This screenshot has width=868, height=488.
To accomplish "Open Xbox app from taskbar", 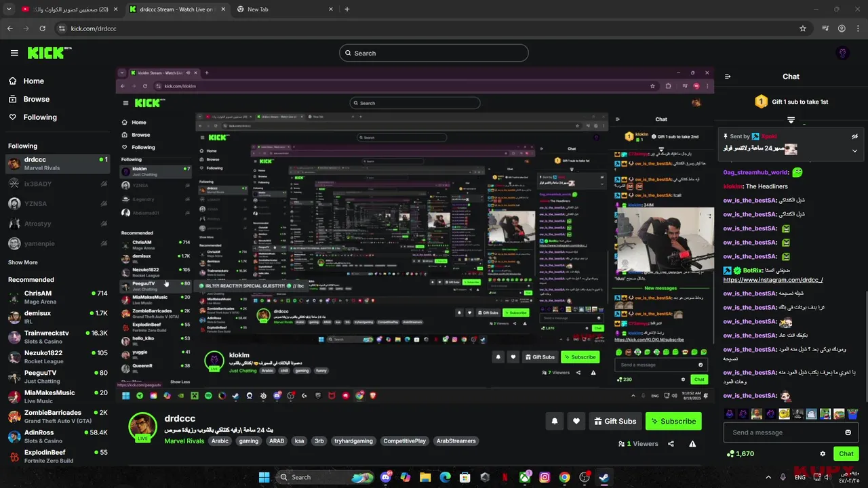I will (x=525, y=477).
